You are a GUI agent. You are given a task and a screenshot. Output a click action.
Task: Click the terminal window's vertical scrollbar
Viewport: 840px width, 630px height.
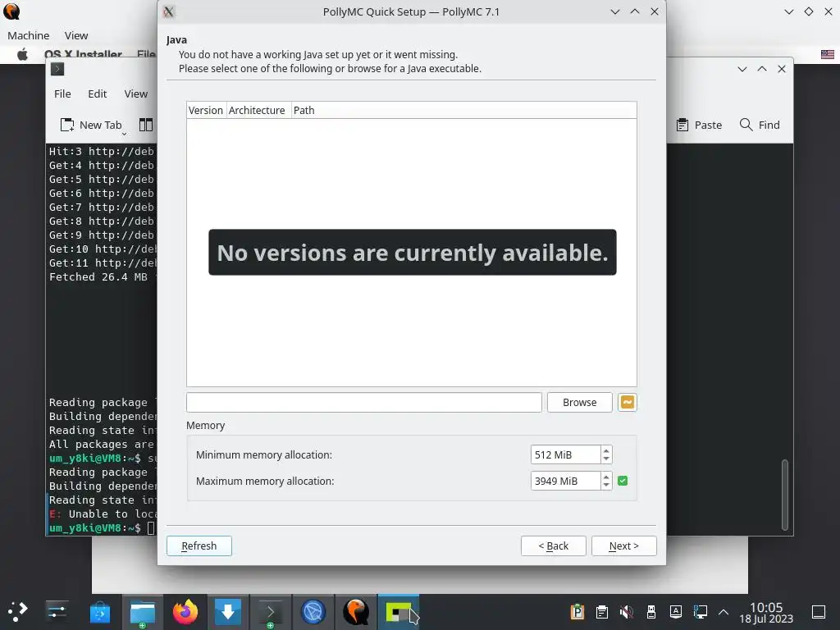point(785,493)
